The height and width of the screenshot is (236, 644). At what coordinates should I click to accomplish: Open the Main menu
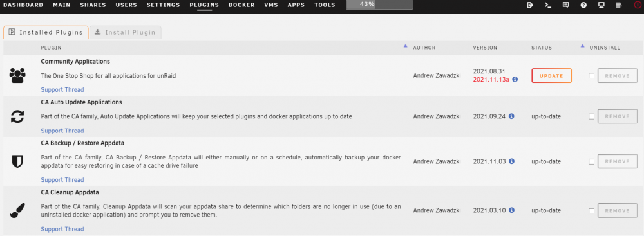(x=62, y=5)
